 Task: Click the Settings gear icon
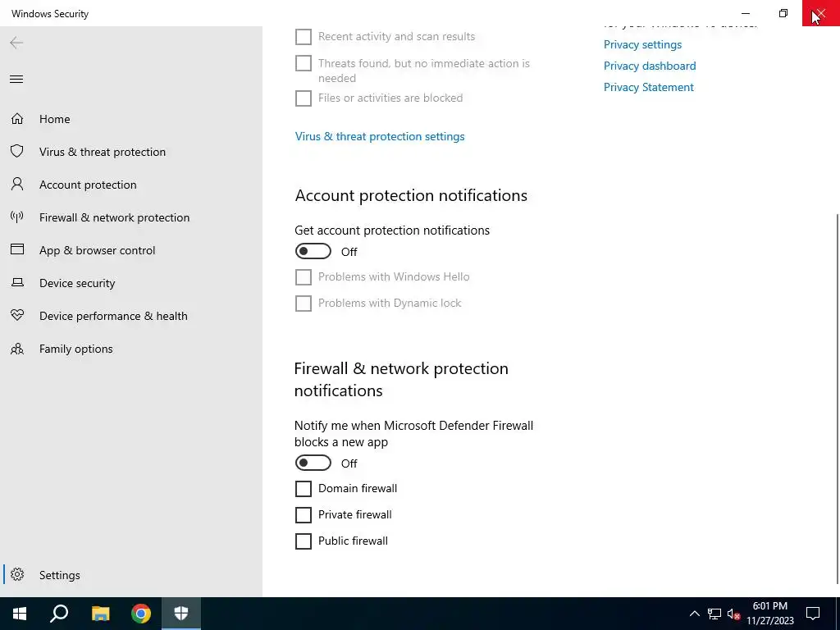pyautogui.click(x=17, y=574)
